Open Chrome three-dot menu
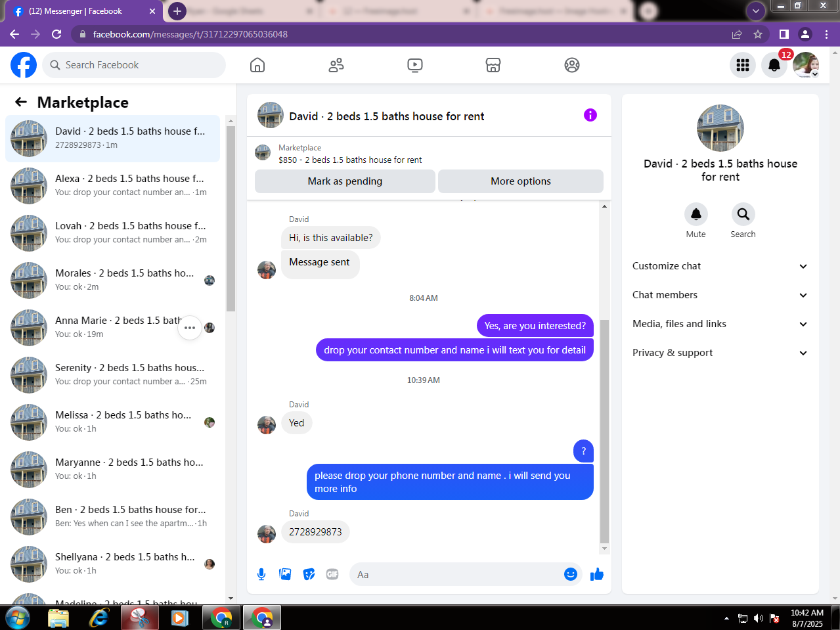The image size is (840, 630). coord(827,34)
